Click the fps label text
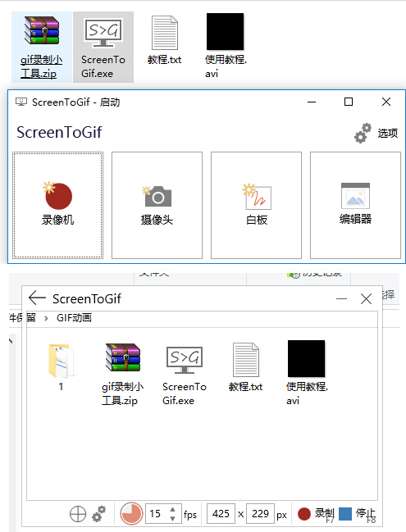The width and height of the screenshot is (406, 532). [190, 515]
